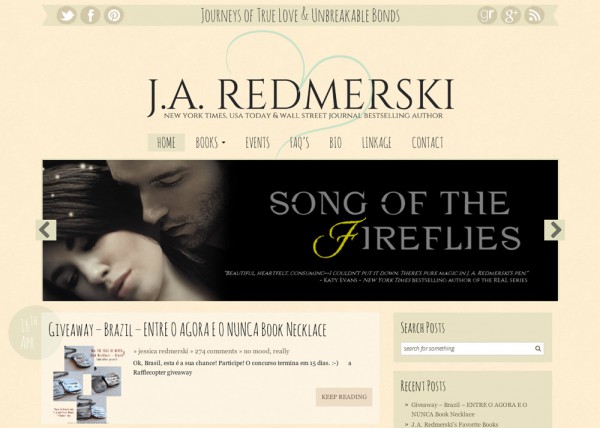
Task: Submit search with magnifier icon
Action: [538, 348]
